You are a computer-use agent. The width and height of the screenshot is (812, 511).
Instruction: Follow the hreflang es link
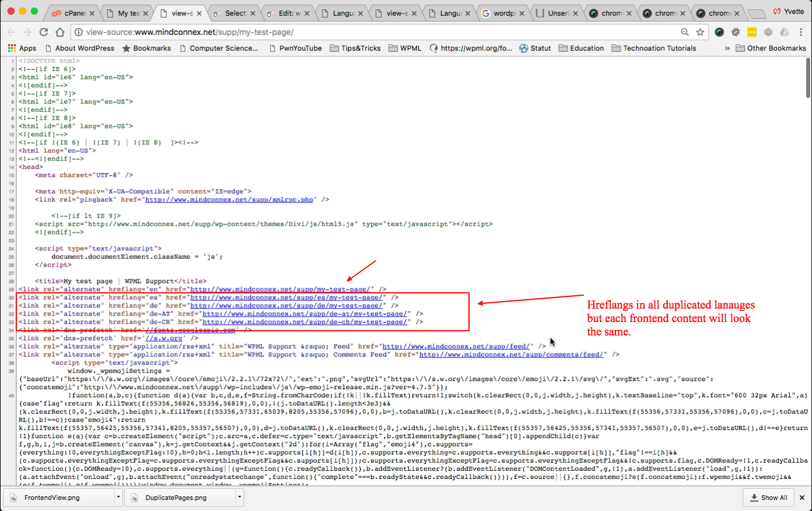click(286, 297)
